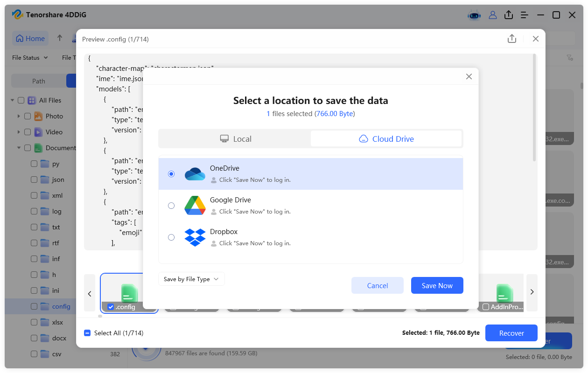Open the txt folder icon
Image resolution: width=588 pixels, height=373 pixels.
(45, 227)
